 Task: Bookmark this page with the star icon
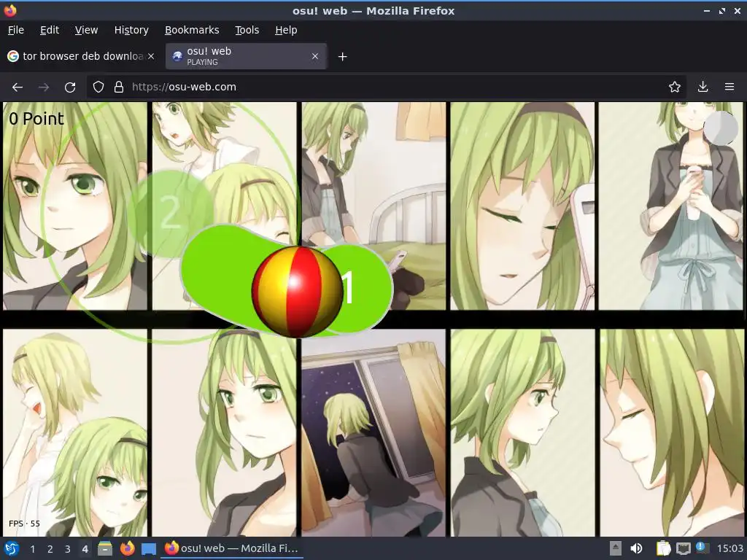(674, 87)
